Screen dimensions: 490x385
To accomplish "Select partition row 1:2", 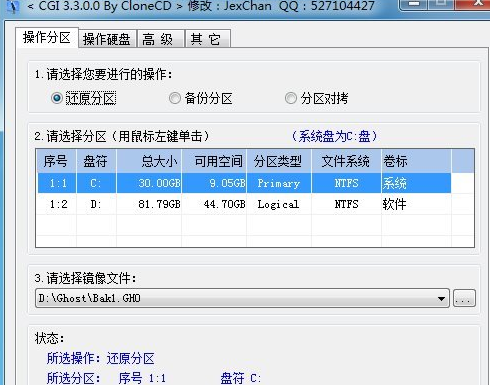I will tap(244, 204).
